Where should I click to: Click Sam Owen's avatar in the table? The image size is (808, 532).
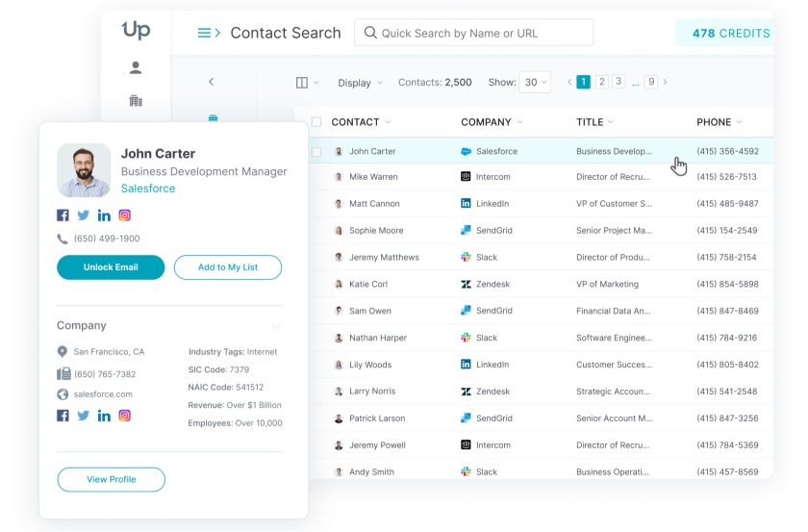(x=339, y=311)
